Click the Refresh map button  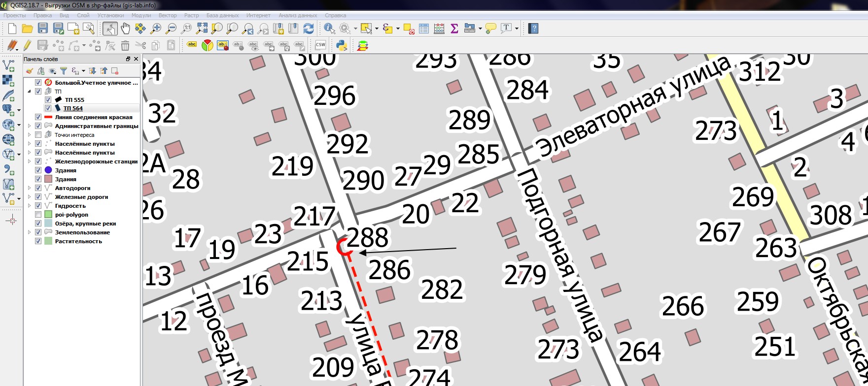pos(309,29)
